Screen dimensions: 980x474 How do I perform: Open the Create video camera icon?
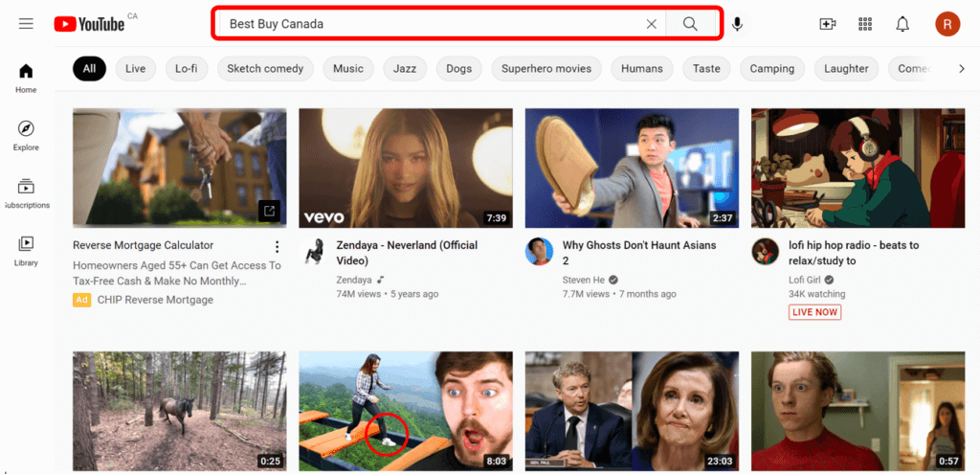828,24
